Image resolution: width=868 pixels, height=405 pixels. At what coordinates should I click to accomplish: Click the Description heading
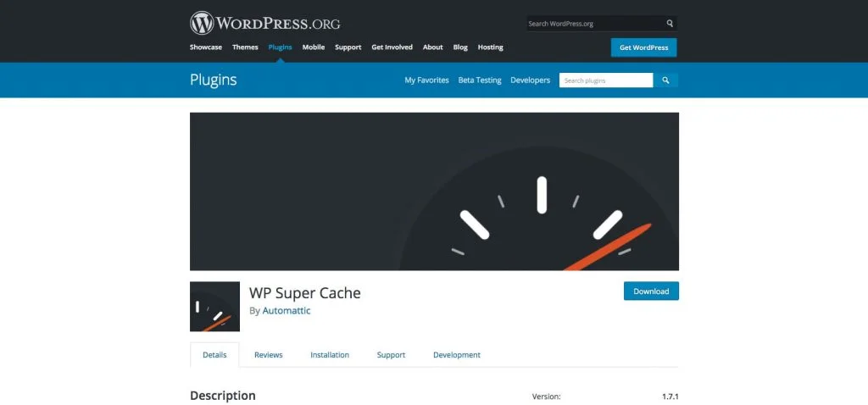(223, 396)
